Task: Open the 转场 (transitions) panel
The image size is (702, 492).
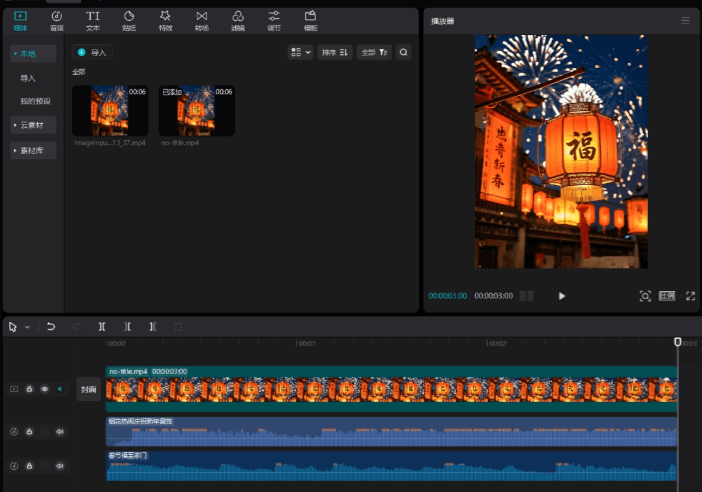Action: point(201,20)
